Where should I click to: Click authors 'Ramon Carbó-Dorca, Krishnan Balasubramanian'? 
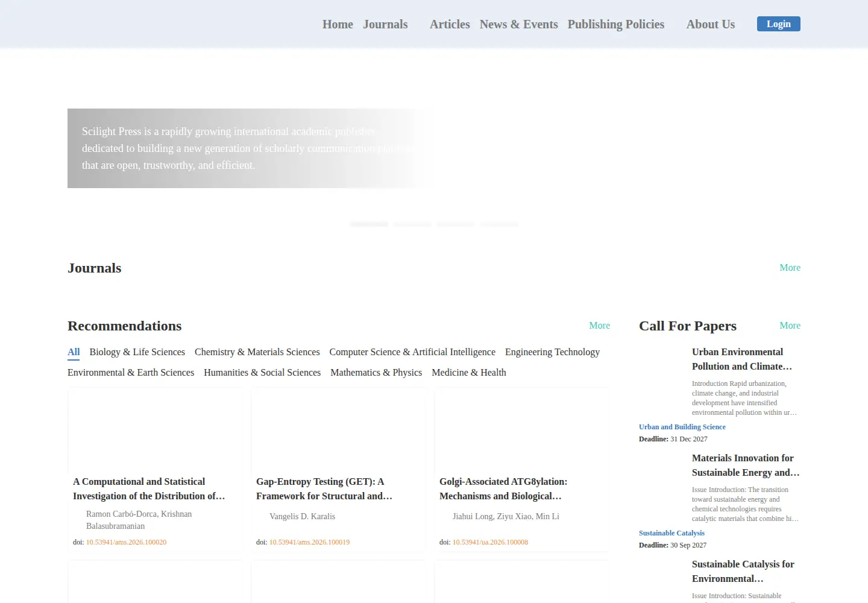(x=139, y=520)
